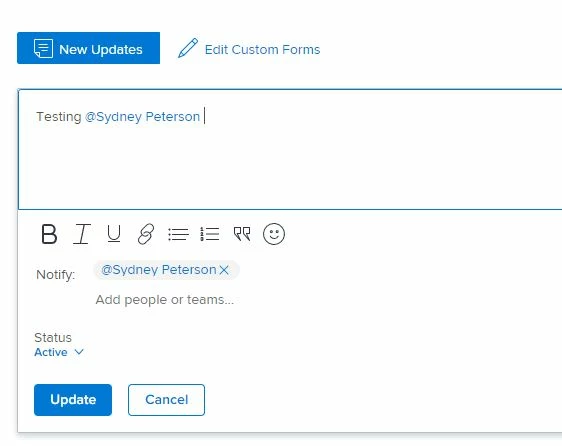Apply italic formatting
Screen dimensions: 562x446
pyautogui.click(x=82, y=234)
